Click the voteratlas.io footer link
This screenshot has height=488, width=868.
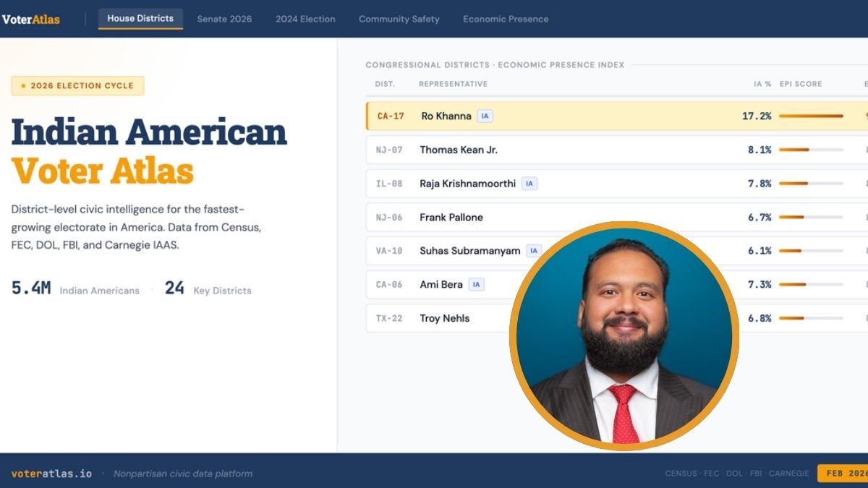51,474
